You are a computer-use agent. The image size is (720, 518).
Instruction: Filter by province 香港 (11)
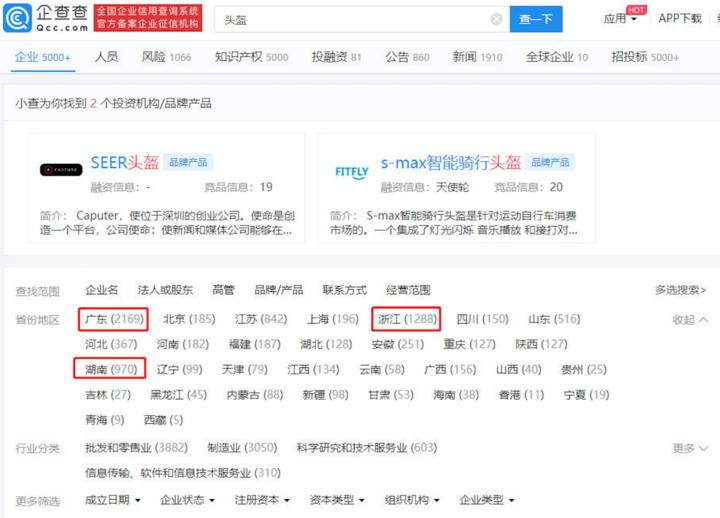pos(521,395)
